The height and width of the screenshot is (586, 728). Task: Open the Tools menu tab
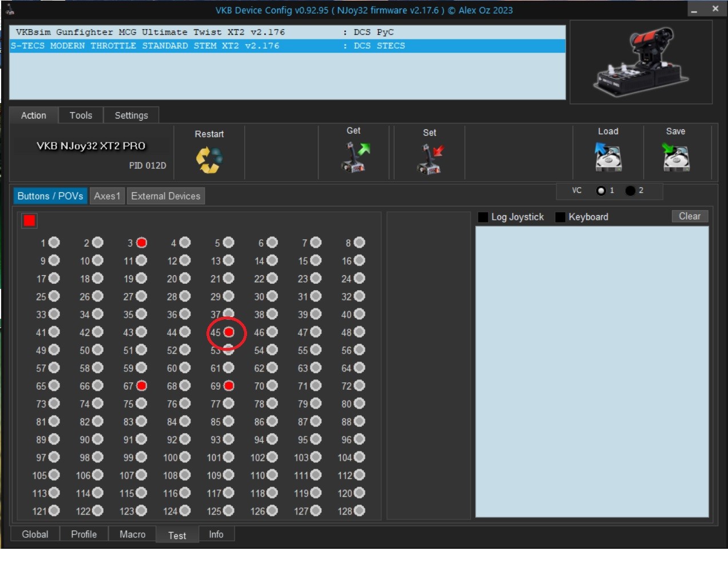81,115
